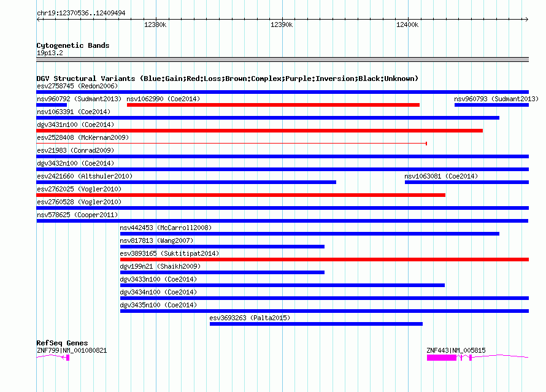Click the dgv3431n100 (Coe2014) label
Screen dimensions: 546x392
pos(75,125)
